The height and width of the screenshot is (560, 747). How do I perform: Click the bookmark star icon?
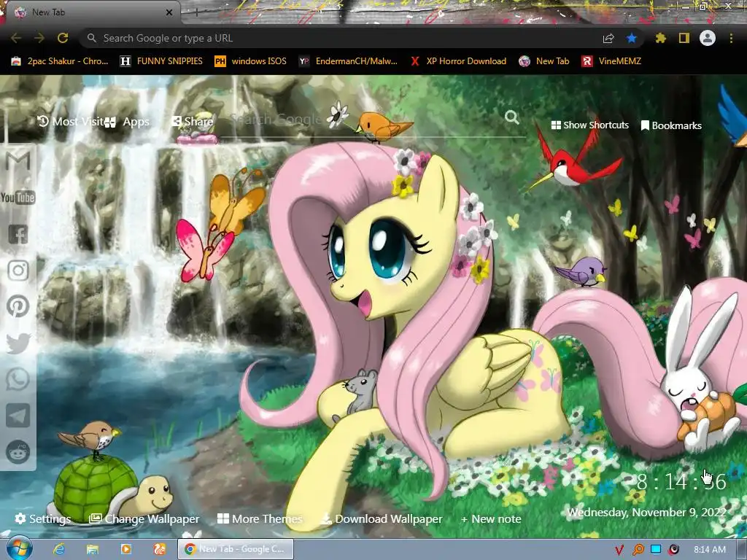(x=632, y=38)
